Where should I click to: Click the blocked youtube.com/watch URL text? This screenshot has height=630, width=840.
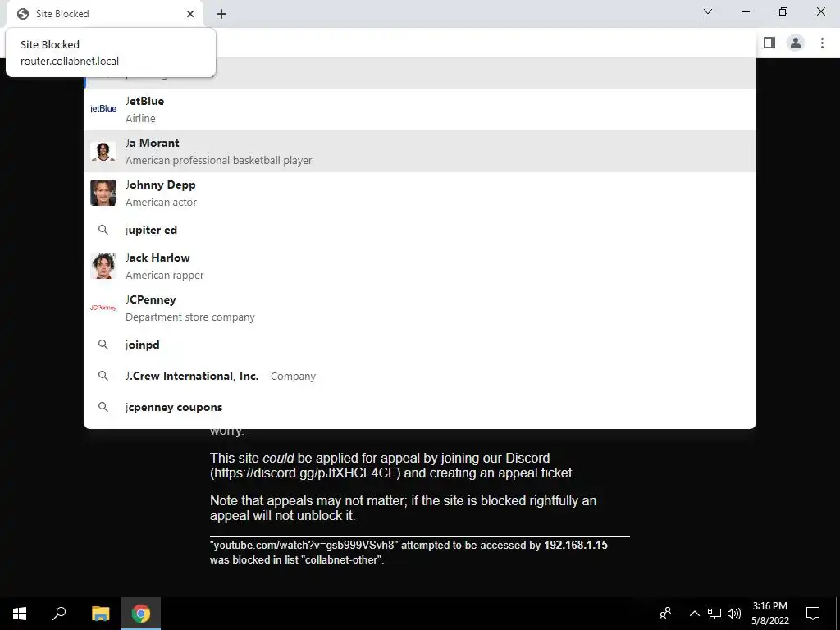point(304,546)
